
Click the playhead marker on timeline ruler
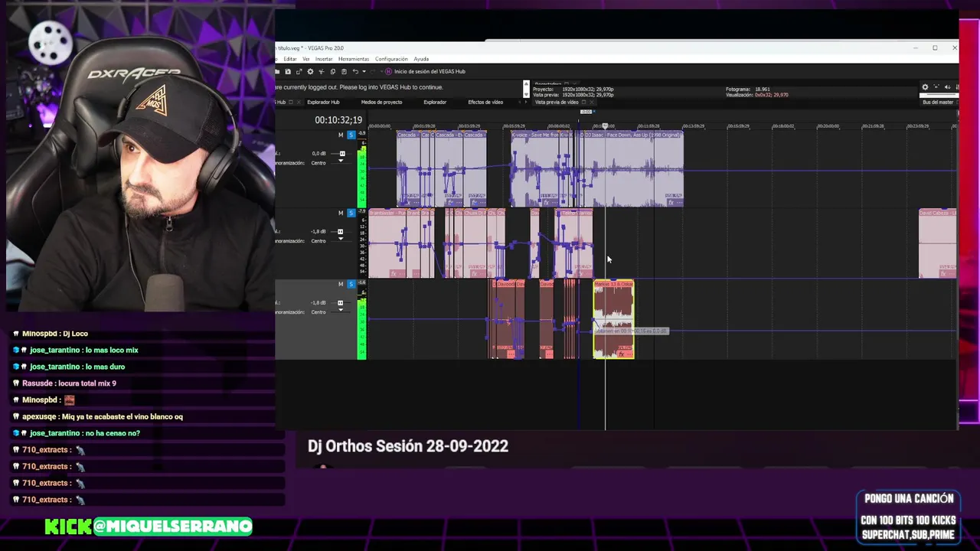pyautogui.click(x=605, y=126)
